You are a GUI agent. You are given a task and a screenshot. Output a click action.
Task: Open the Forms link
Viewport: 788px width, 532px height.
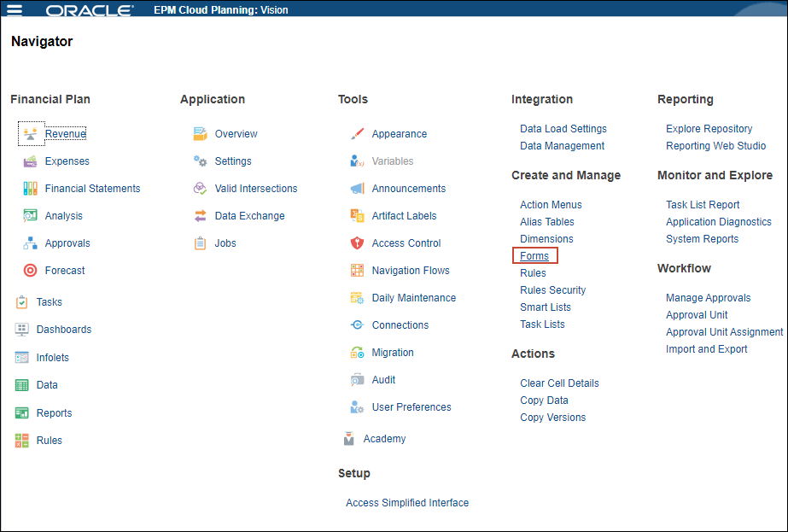[534, 256]
